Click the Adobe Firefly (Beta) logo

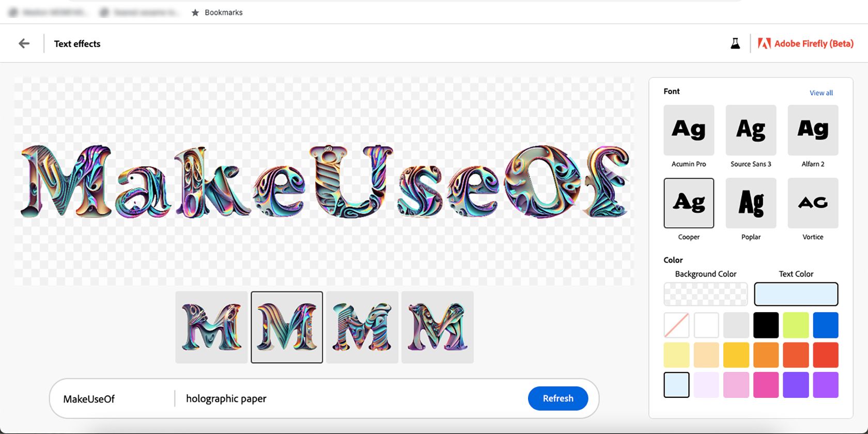pyautogui.click(x=805, y=43)
